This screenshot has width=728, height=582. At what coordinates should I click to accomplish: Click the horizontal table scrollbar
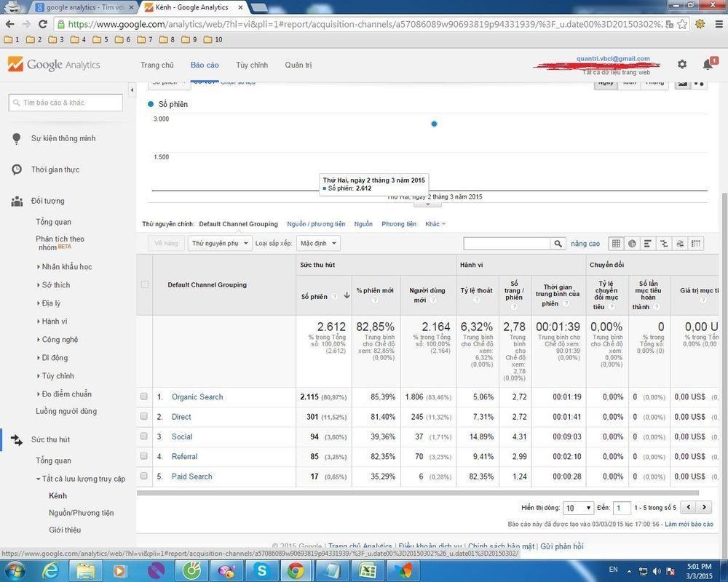point(418,493)
